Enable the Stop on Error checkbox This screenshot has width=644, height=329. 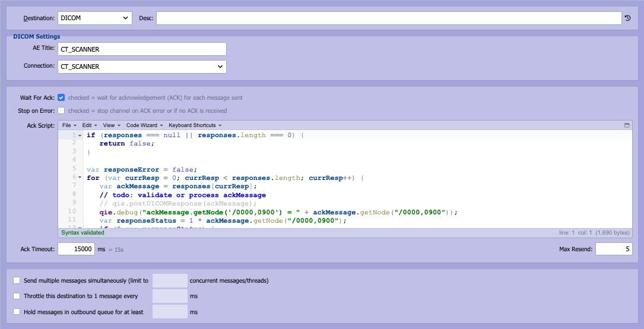pyautogui.click(x=61, y=110)
